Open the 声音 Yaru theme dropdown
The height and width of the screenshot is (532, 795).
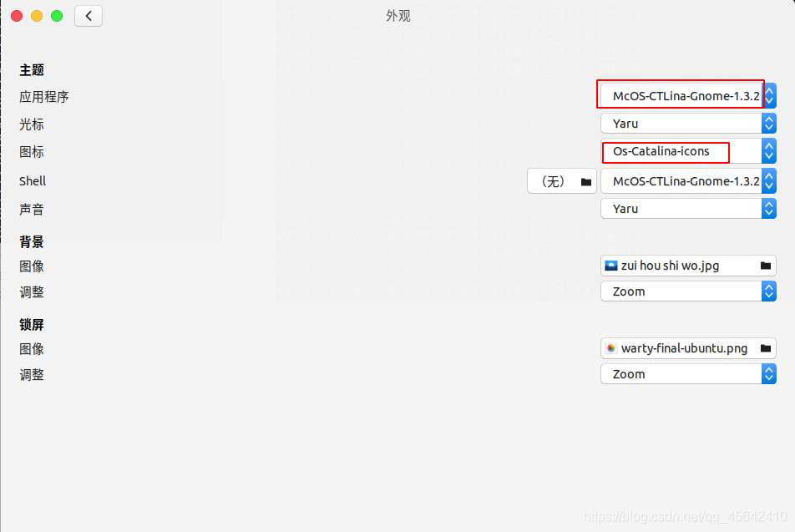point(688,209)
